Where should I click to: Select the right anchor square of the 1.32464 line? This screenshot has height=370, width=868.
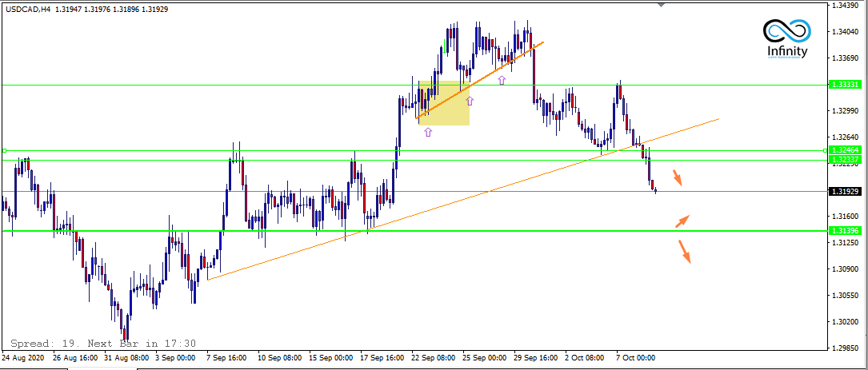(826, 150)
